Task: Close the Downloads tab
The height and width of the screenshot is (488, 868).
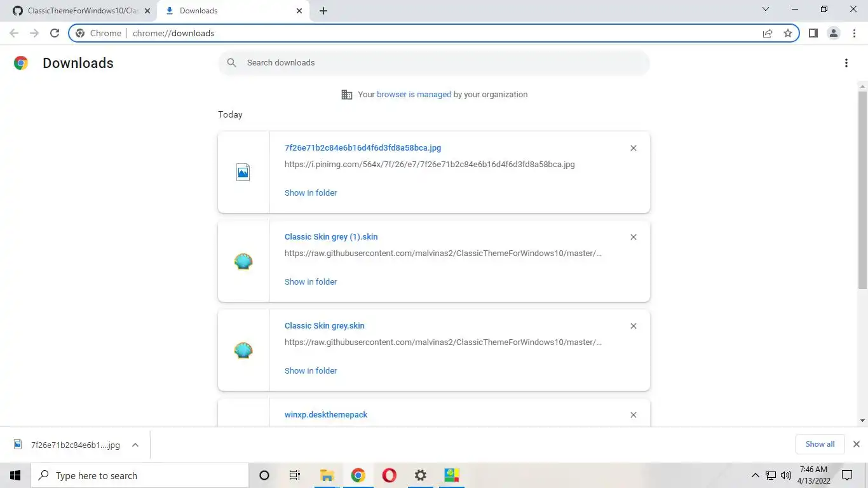Action: pyautogui.click(x=299, y=11)
